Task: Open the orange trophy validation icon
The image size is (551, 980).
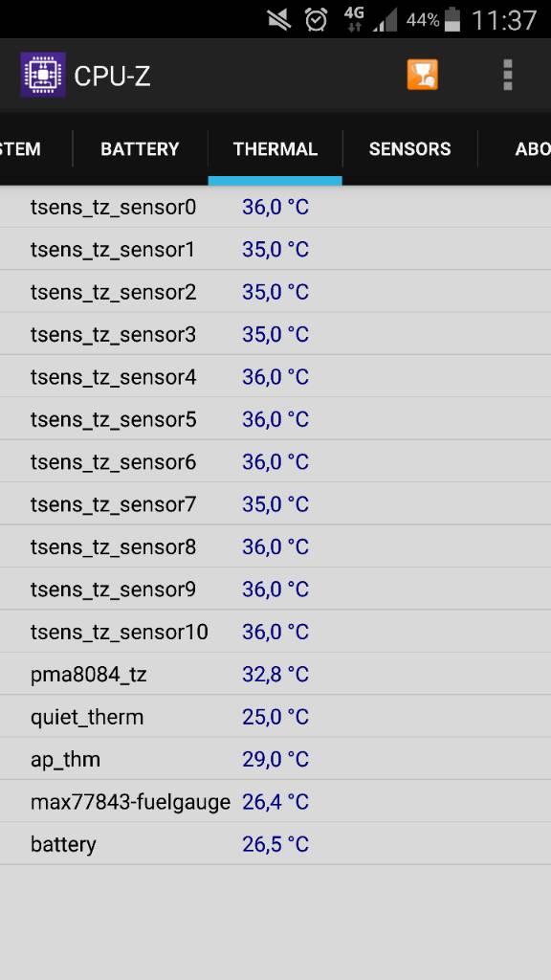Action: click(x=422, y=75)
